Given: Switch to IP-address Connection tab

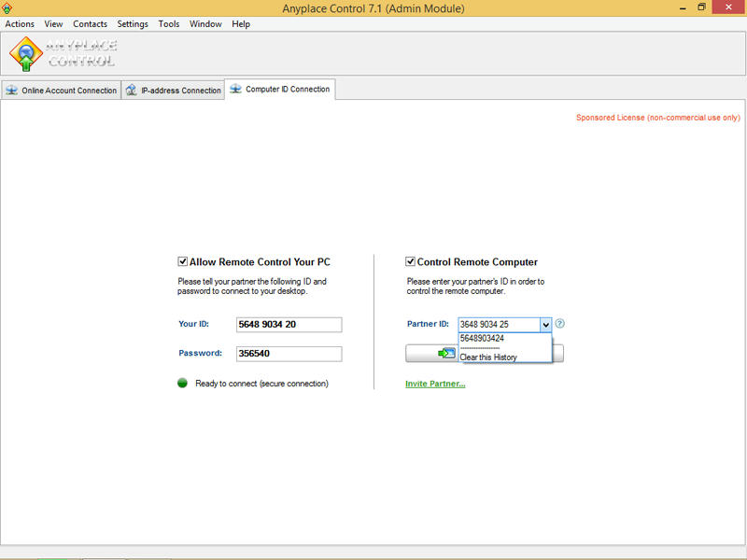Looking at the screenshot, I should pyautogui.click(x=173, y=90).
